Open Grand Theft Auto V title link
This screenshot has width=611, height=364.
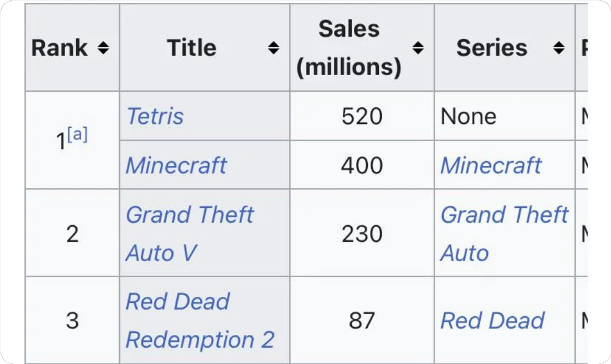[x=189, y=233]
